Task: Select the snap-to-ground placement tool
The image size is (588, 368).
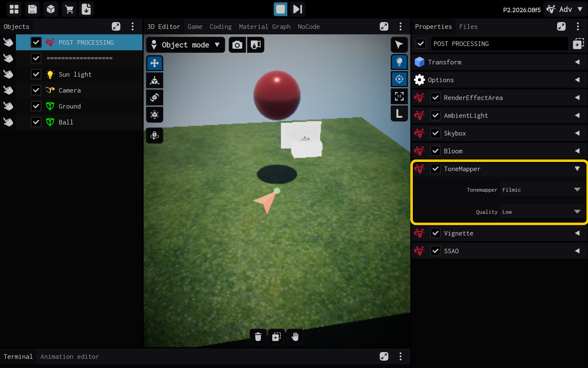Action: pos(155,81)
